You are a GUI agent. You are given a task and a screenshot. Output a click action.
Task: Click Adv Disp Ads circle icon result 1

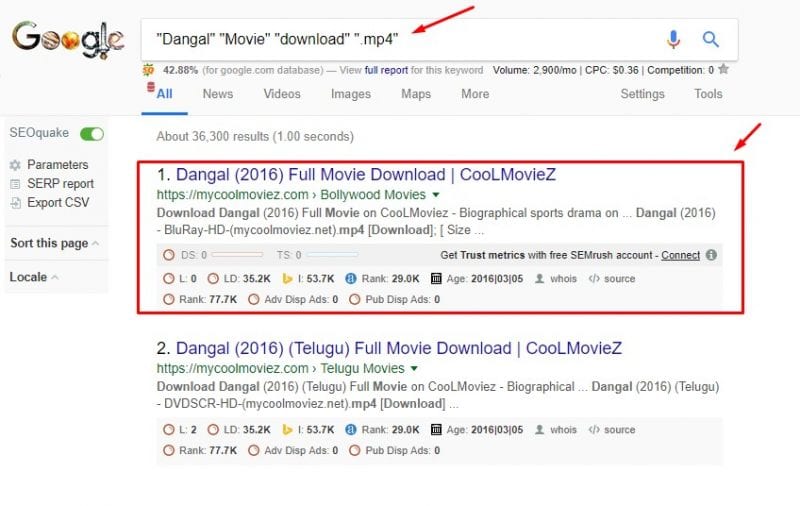(x=254, y=299)
